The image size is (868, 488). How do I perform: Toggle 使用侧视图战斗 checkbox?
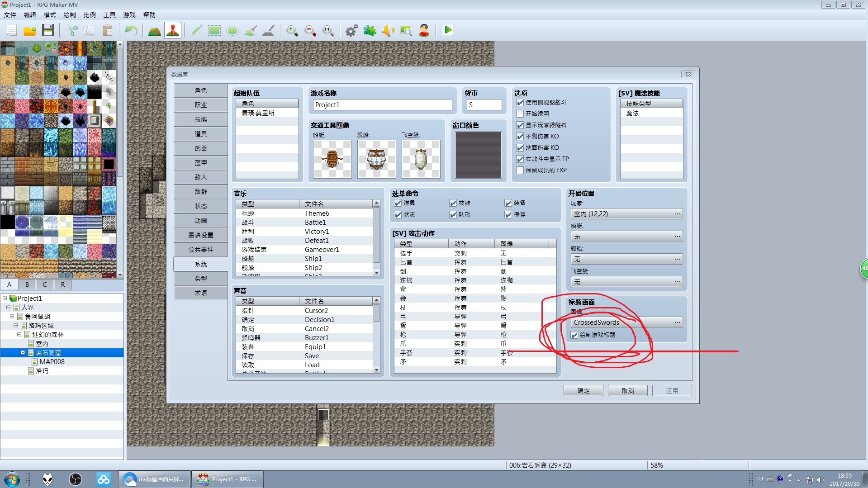tap(520, 103)
